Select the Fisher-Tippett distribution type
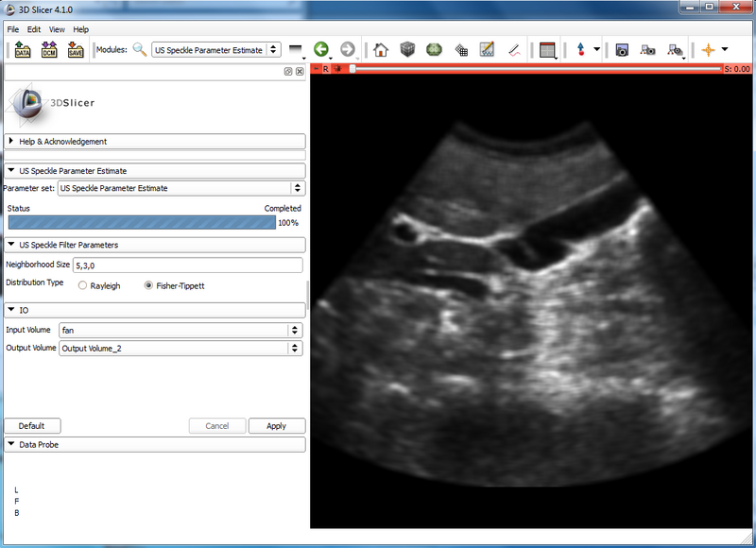The image size is (756, 548). click(148, 285)
